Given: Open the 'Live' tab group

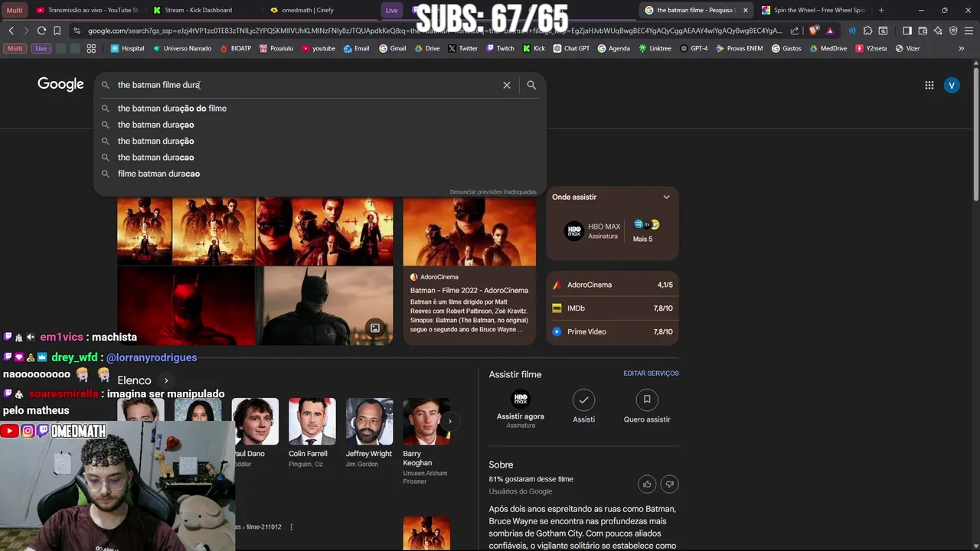Looking at the screenshot, I should 391,10.
